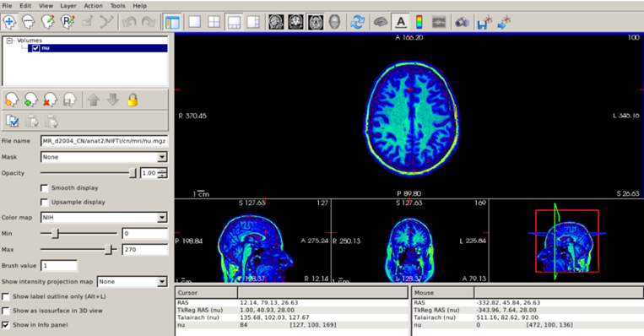Enable Smooth display checkbox
This screenshot has height=336, width=644.
[45, 187]
